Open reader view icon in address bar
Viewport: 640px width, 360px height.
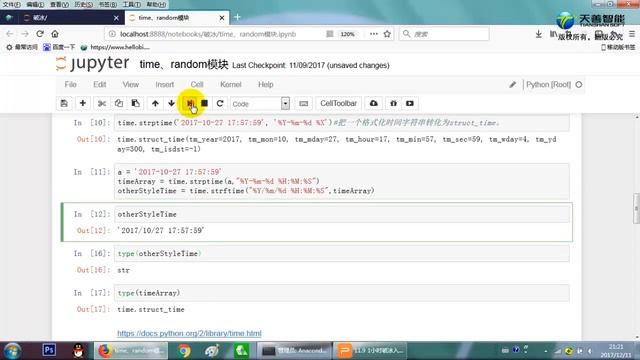coord(330,34)
